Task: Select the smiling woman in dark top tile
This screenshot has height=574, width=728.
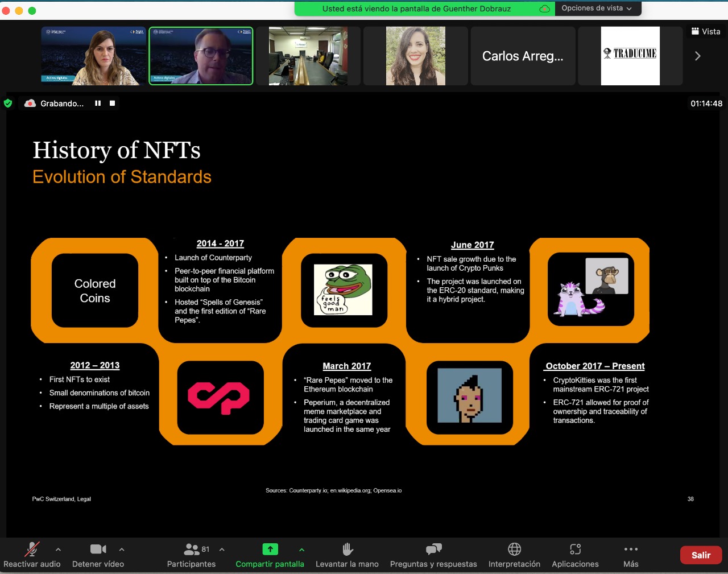Action: 415,56
